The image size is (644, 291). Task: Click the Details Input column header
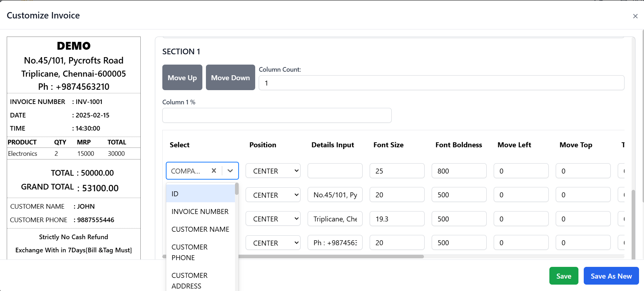click(333, 145)
